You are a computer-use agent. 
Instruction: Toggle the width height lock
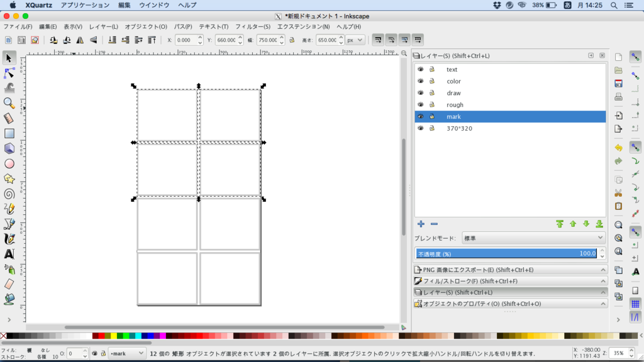pos(292,40)
